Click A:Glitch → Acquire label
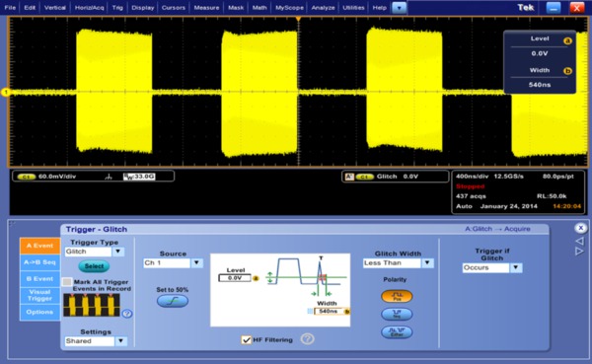 click(497, 229)
